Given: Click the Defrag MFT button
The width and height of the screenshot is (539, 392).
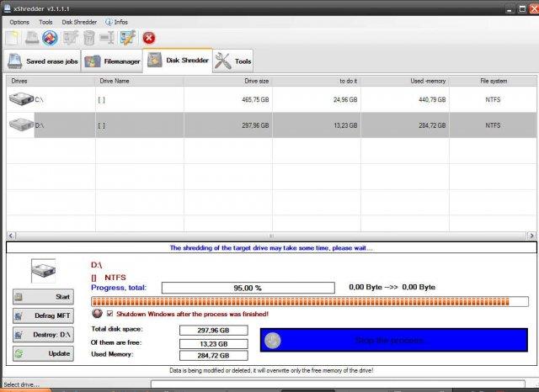Looking at the screenshot, I should 43,315.
